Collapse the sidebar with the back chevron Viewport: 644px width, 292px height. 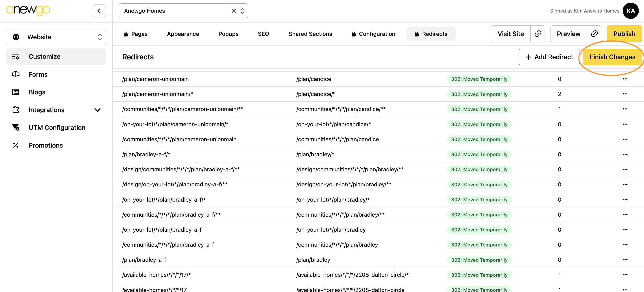(99, 11)
